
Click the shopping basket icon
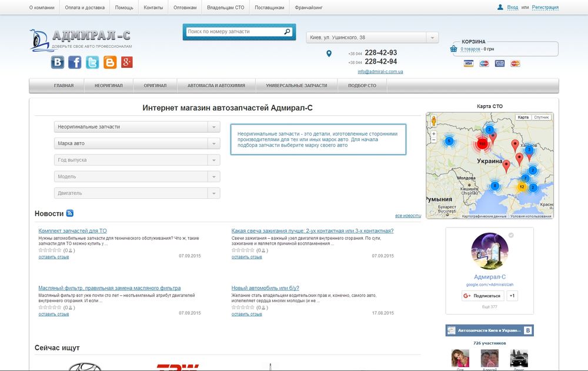[454, 49]
